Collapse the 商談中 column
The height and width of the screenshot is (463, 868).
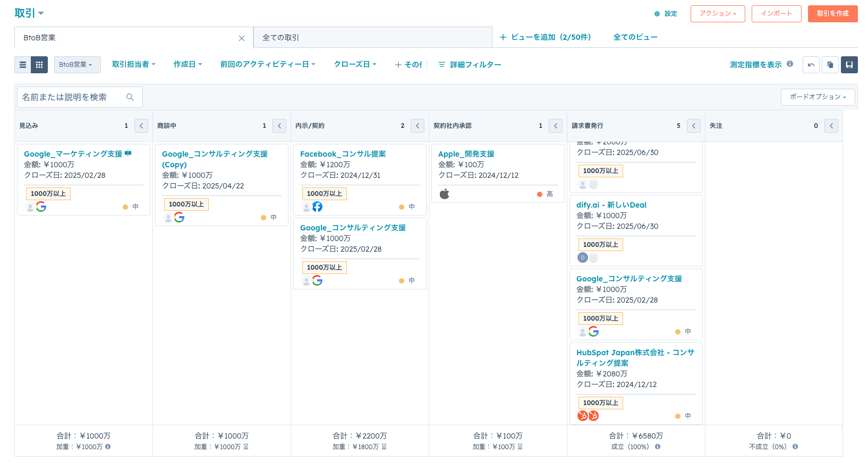click(279, 126)
